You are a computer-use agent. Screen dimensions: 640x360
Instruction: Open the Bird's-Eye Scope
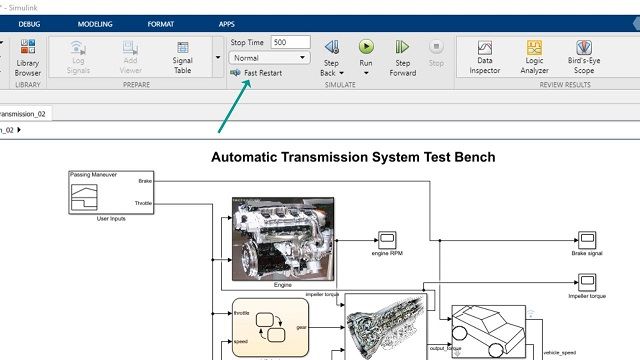[584, 58]
